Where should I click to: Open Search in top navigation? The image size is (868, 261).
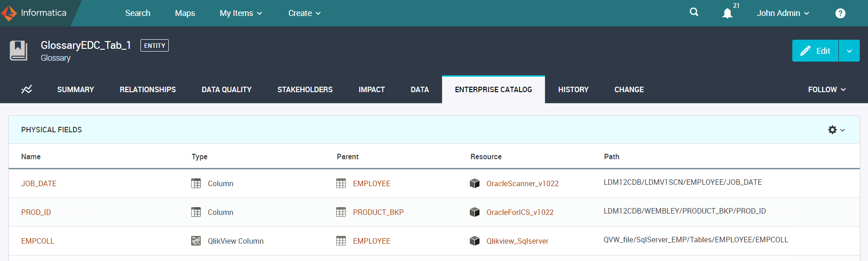(138, 13)
